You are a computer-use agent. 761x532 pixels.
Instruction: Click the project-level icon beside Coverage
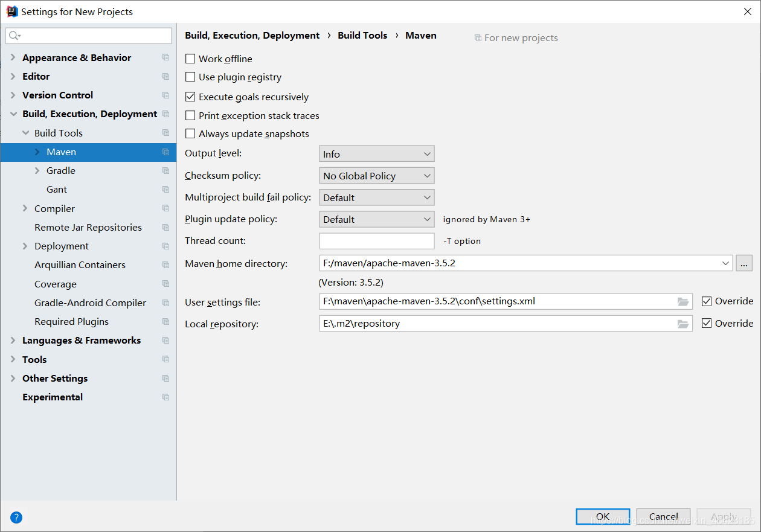(x=165, y=284)
